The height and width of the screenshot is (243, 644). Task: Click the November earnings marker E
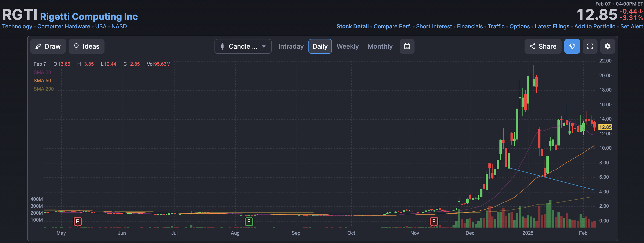[x=434, y=222]
